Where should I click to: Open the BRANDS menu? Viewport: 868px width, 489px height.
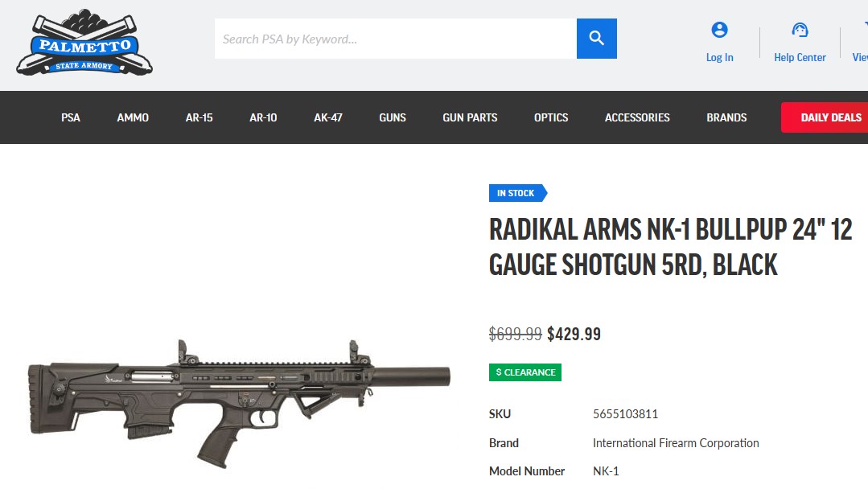coord(726,117)
